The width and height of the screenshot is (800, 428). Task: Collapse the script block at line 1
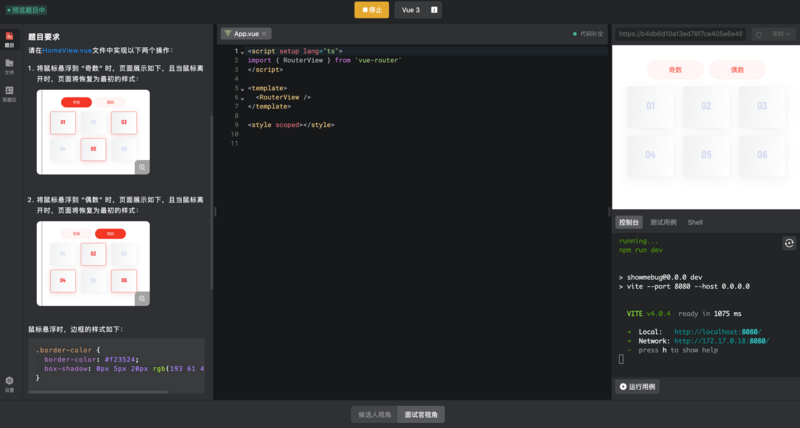tap(241, 51)
